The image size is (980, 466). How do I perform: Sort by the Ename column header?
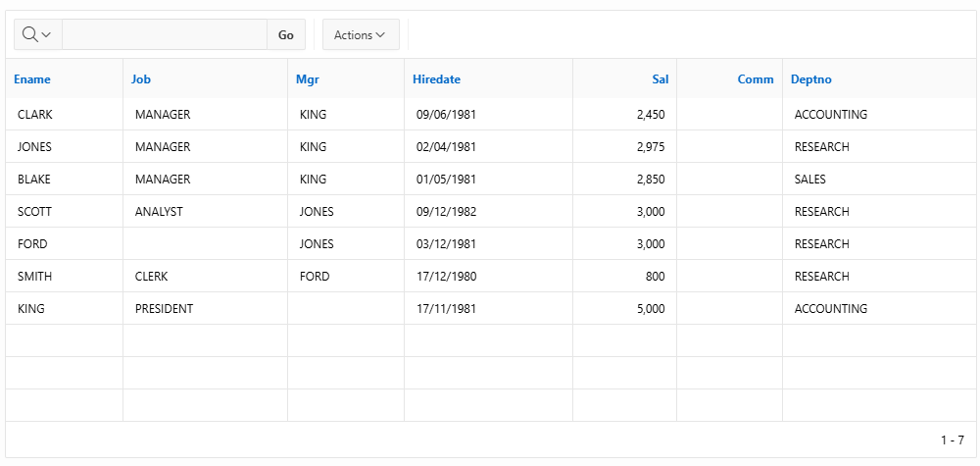click(x=32, y=79)
